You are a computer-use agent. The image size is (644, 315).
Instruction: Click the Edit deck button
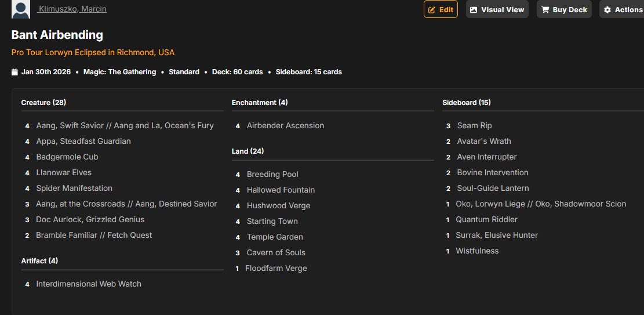click(441, 9)
